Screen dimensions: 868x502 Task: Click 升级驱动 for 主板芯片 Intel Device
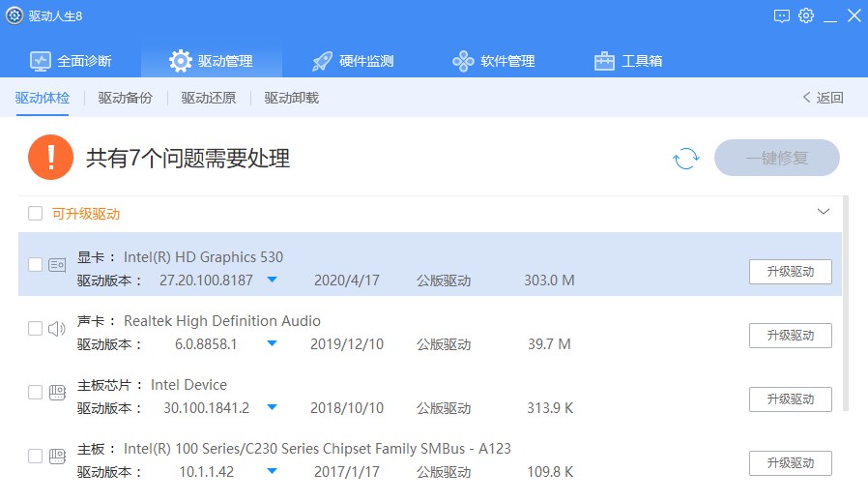pyautogui.click(x=791, y=399)
